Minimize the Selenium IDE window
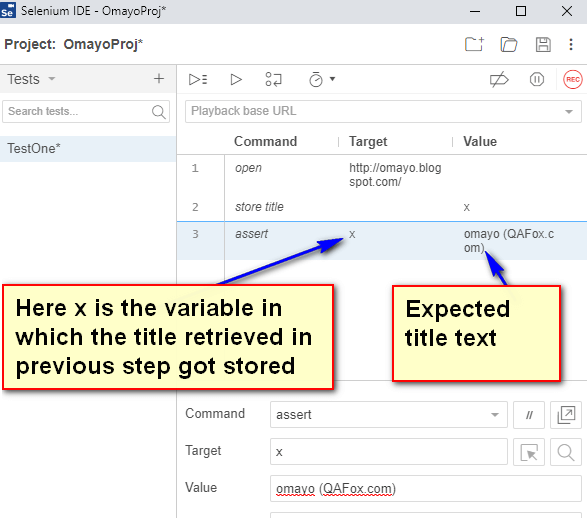The width and height of the screenshot is (587, 518). [x=475, y=11]
